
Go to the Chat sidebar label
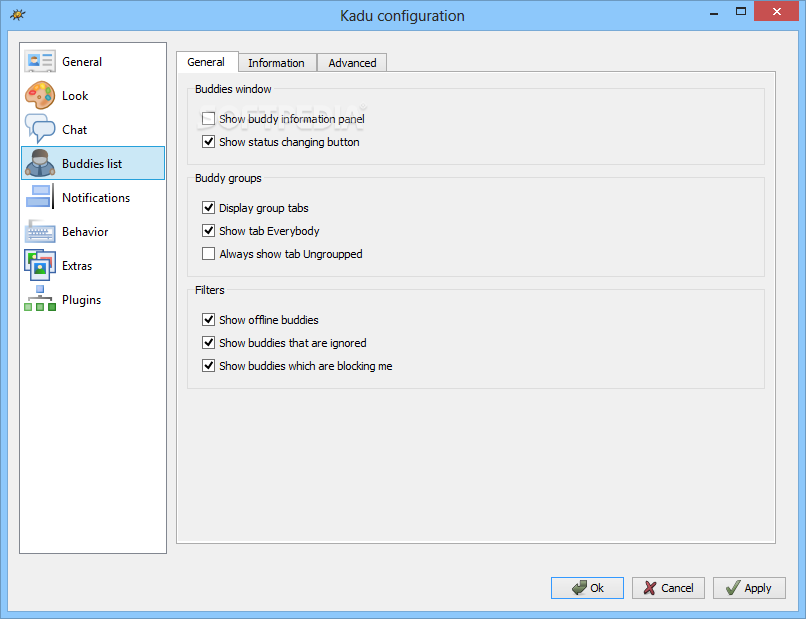point(75,130)
